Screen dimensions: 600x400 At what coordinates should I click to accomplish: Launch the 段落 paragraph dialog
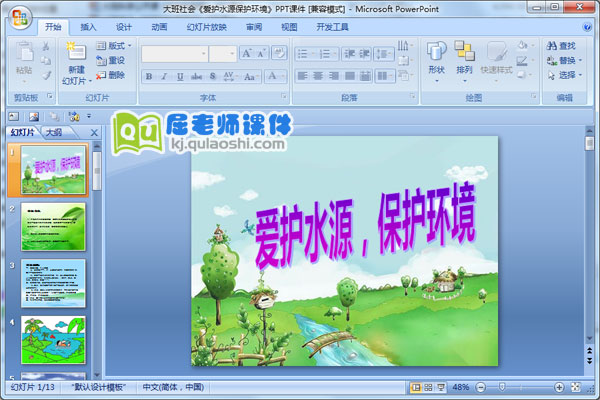click(x=412, y=96)
